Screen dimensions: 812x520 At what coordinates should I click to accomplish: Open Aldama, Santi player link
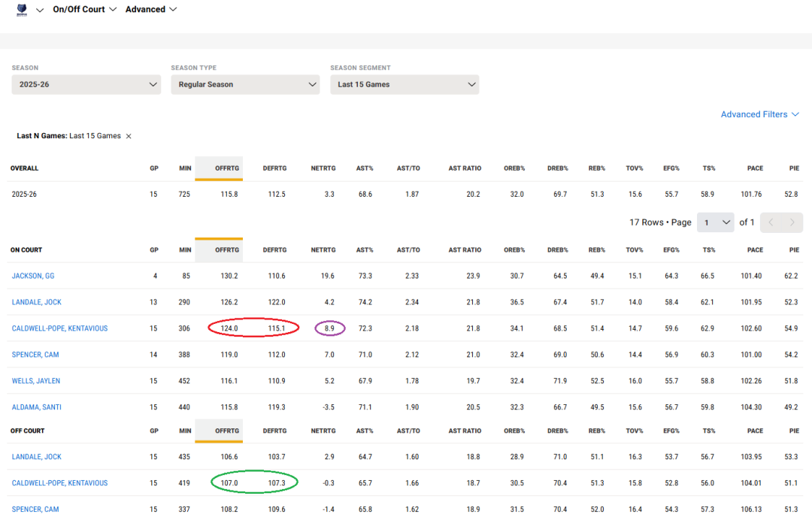pos(37,407)
